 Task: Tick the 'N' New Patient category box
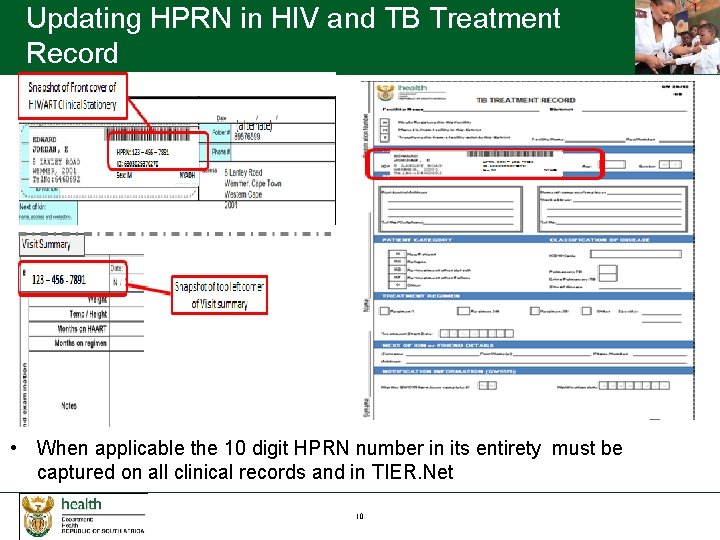(x=397, y=253)
